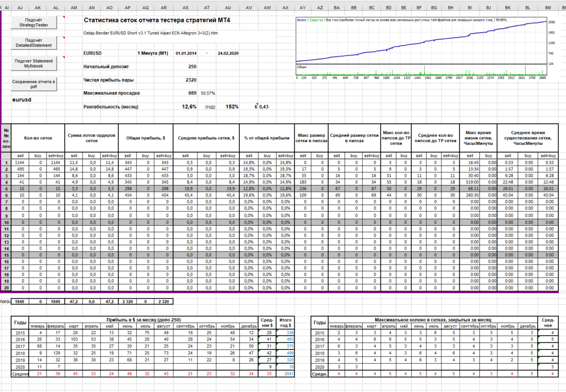This screenshot has width=566, height=392.
Task: Select Средний размер сетки в пипсах header
Action: [x=354, y=138]
